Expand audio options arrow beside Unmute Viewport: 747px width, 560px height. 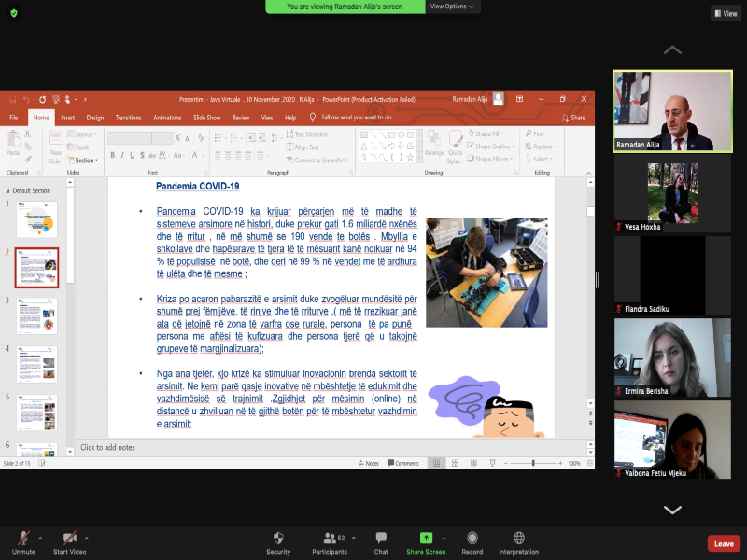pos(39,538)
